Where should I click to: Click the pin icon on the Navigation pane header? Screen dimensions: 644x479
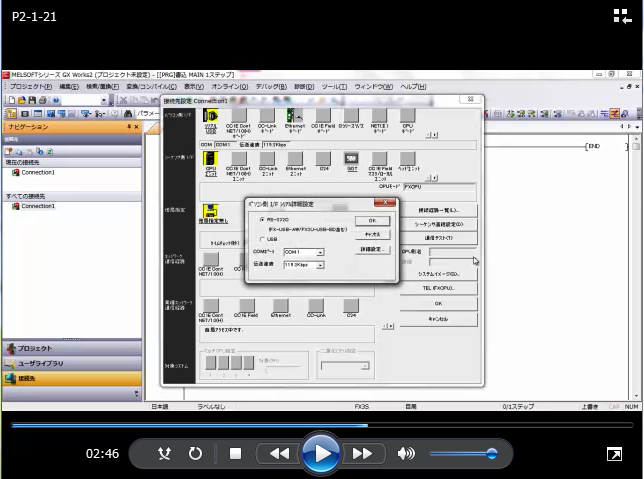(x=129, y=127)
